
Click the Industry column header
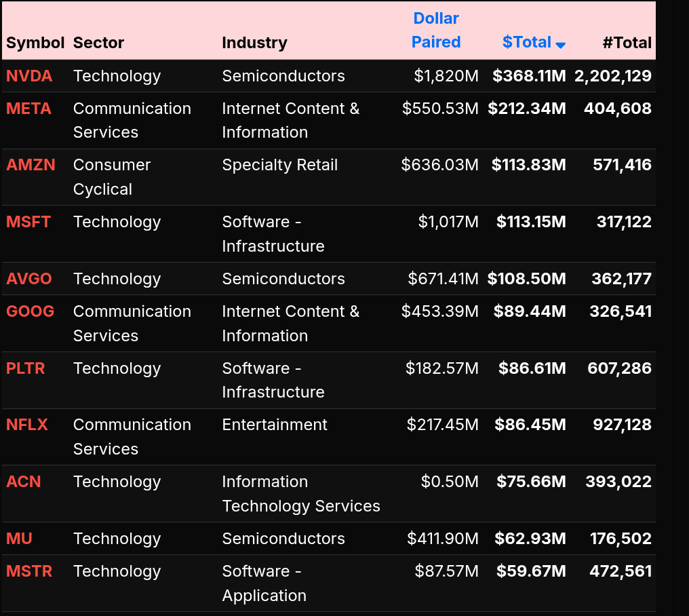(254, 43)
